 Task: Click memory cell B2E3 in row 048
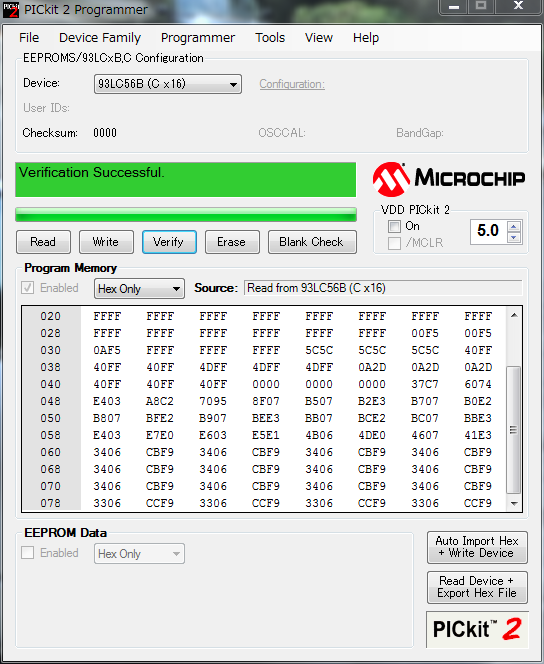coord(372,401)
